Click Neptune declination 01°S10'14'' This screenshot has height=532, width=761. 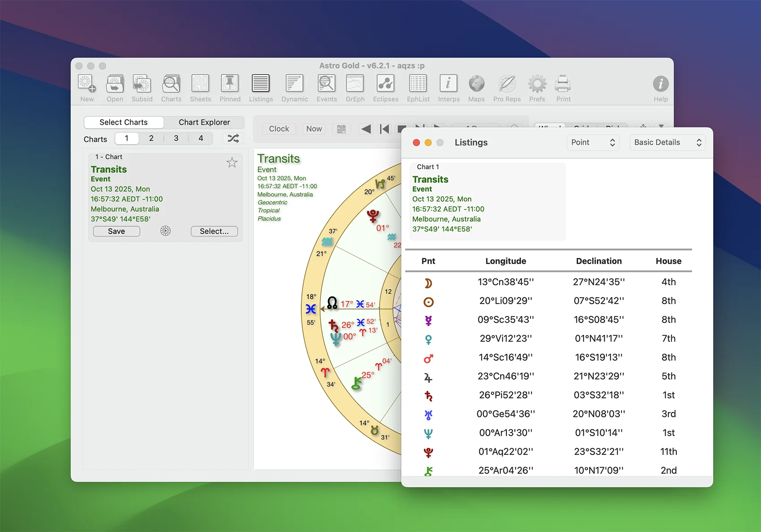click(599, 433)
